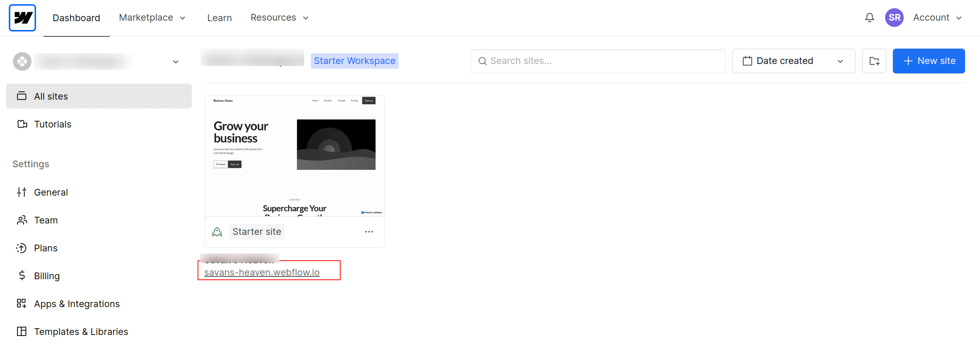Open the Starter site three-dot menu

[x=369, y=232]
